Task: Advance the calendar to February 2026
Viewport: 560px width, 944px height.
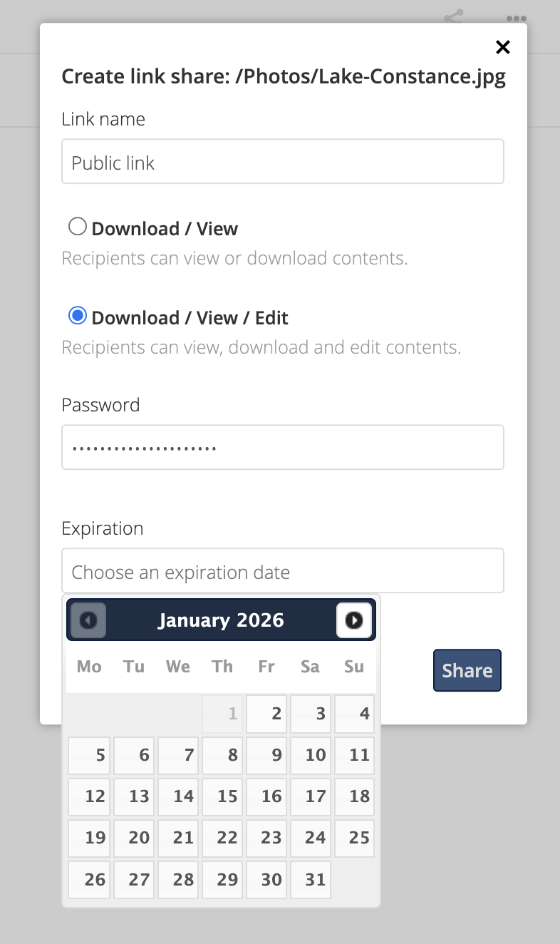Action: pos(354,620)
